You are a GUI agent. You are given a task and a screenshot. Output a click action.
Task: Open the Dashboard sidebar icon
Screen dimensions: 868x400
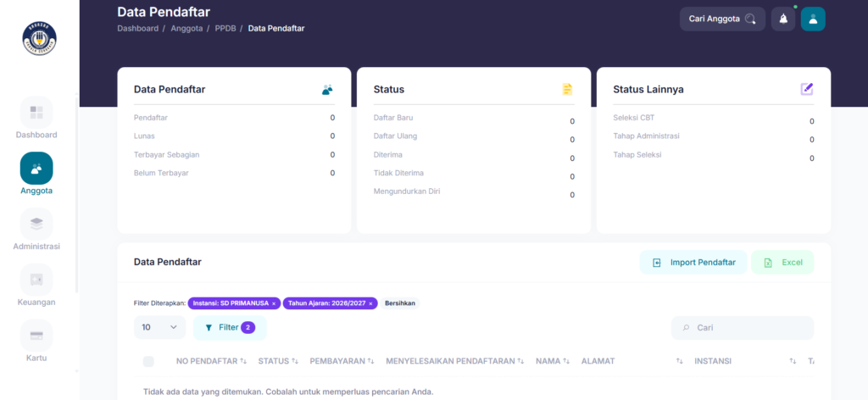click(x=36, y=113)
